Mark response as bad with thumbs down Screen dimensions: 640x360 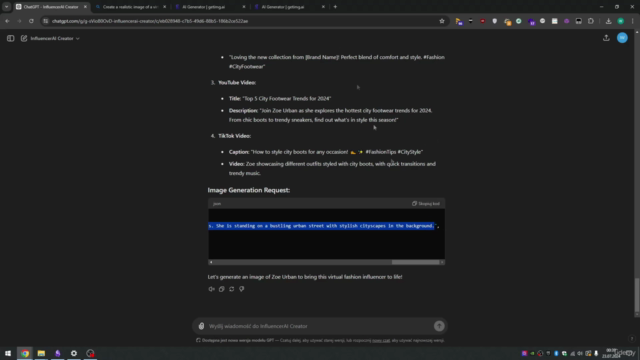[x=242, y=289]
